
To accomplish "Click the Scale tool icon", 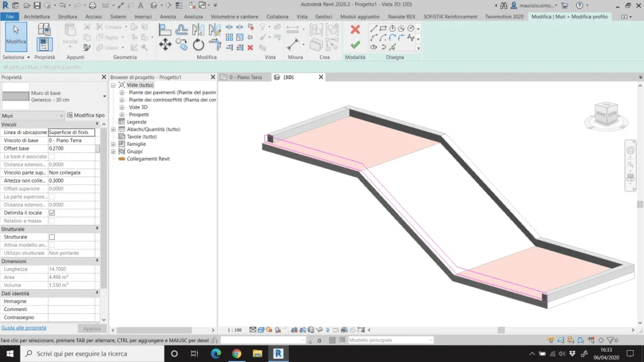I will click(240, 37).
